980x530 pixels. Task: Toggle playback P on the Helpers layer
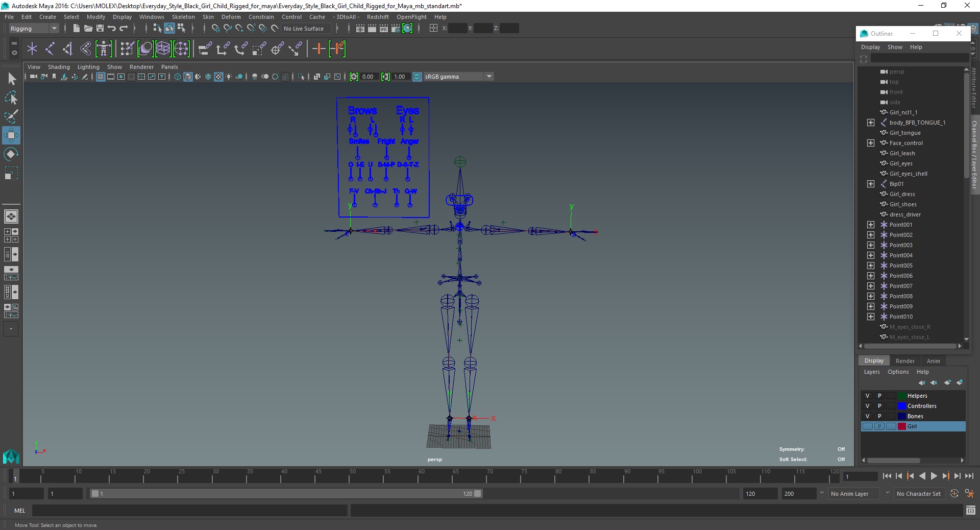coord(879,396)
